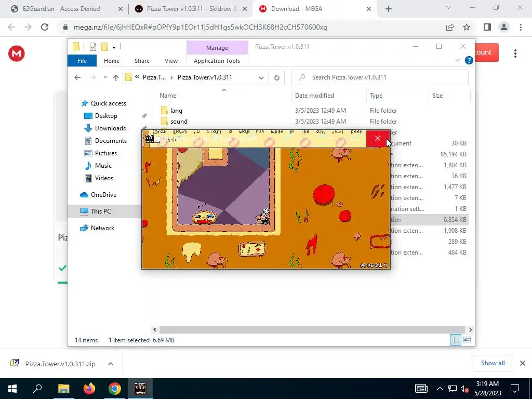Close the Chrome downloads bar
The height and width of the screenshot is (399, 532).
[523, 363]
